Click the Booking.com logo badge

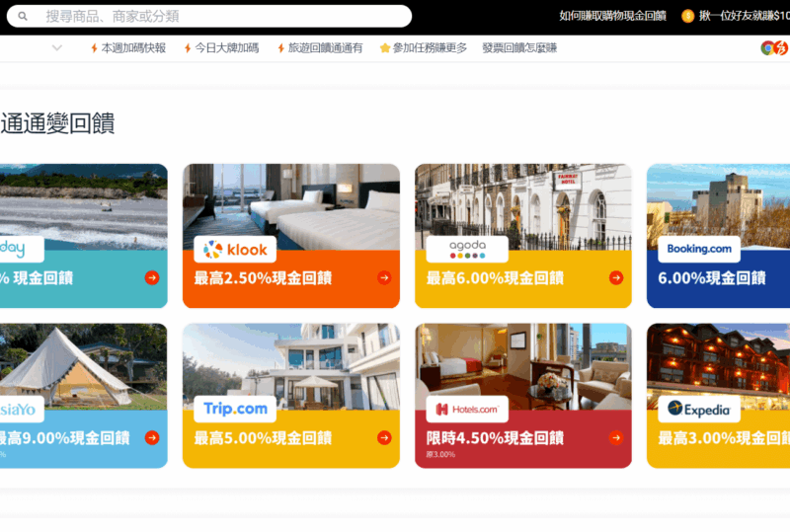pos(699,249)
